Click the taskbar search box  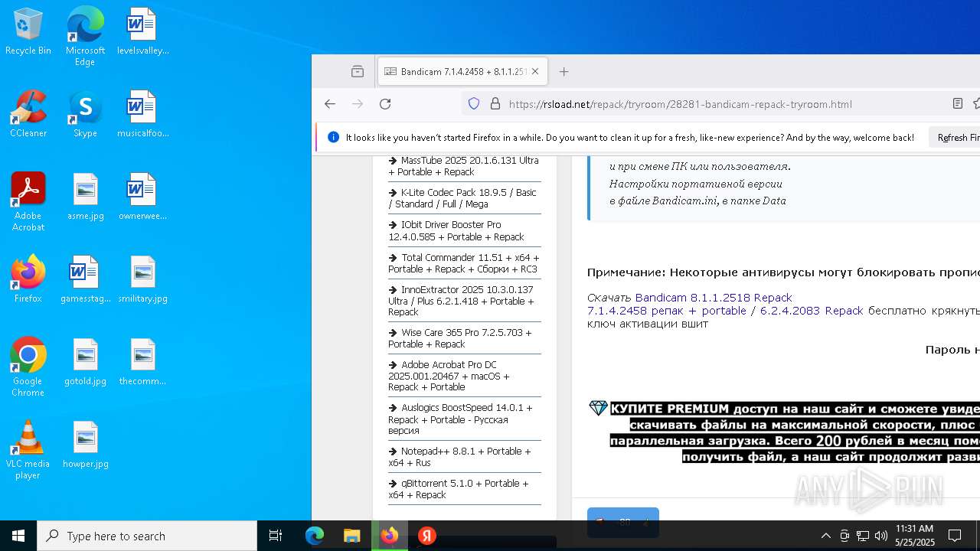point(147,536)
